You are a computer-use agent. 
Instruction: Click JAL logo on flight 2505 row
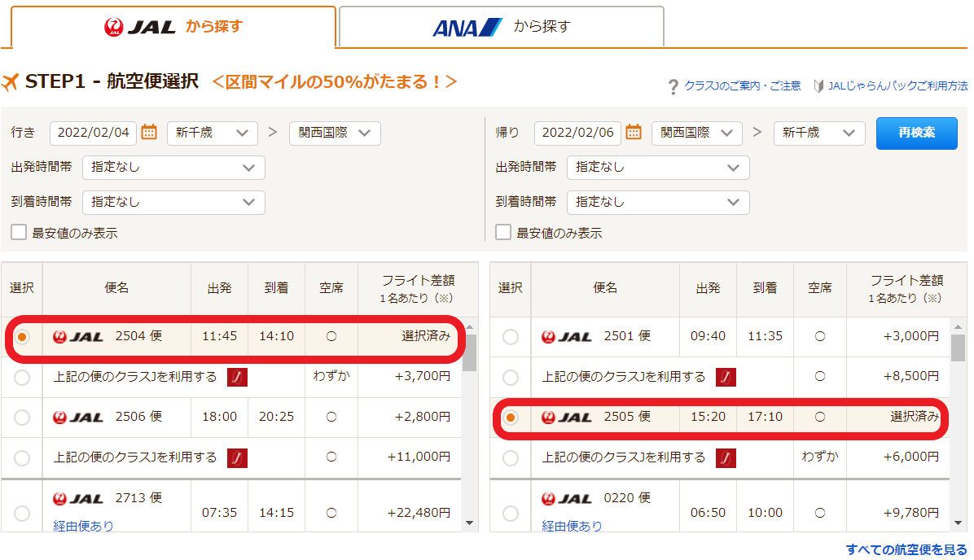pos(567,418)
